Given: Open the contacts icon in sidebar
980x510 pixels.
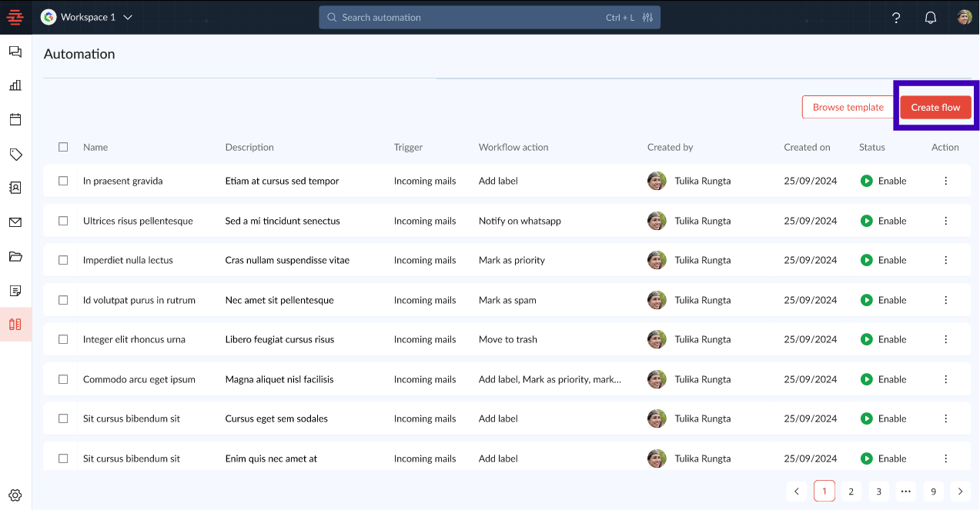Looking at the screenshot, I should tap(15, 188).
